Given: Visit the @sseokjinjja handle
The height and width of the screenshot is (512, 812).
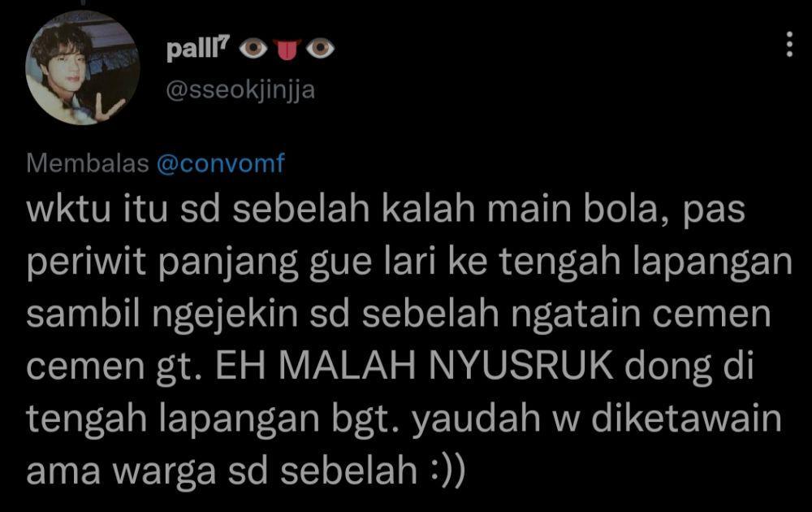Looking at the screenshot, I should 240,90.
